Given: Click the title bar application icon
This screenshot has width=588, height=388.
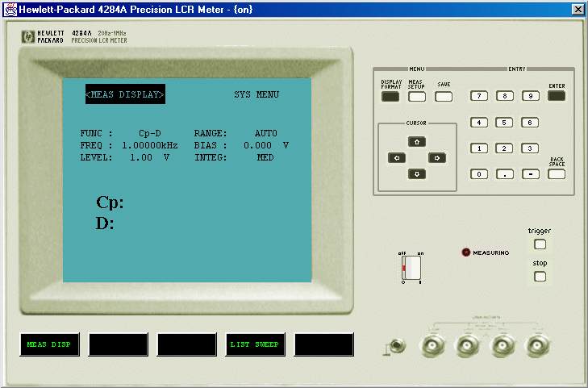Looking at the screenshot, I should pos(10,10).
